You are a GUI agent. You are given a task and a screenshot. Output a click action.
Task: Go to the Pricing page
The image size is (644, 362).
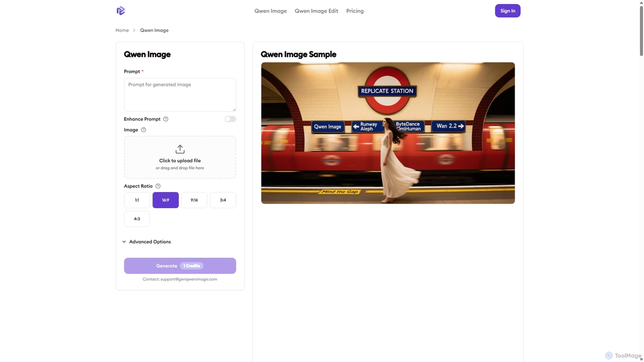[355, 11]
